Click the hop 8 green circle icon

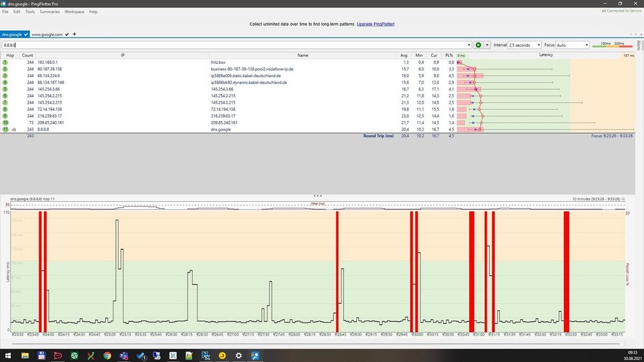point(5,109)
